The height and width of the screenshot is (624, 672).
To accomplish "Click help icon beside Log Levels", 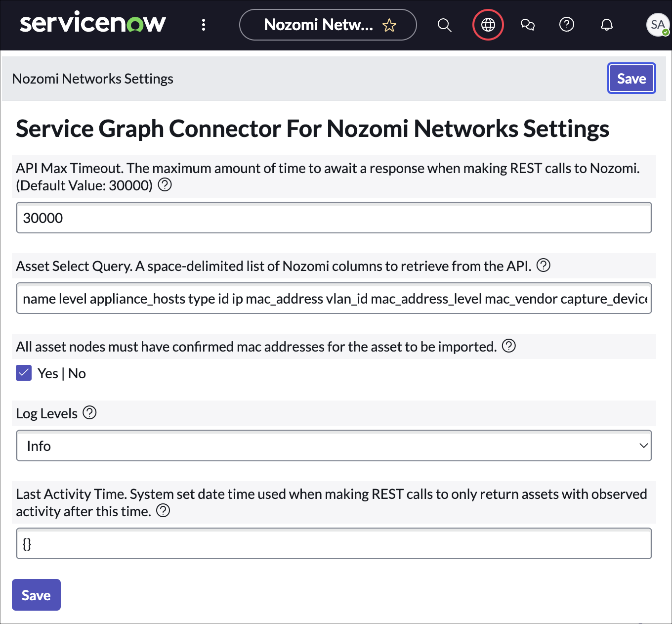I will tap(89, 412).
